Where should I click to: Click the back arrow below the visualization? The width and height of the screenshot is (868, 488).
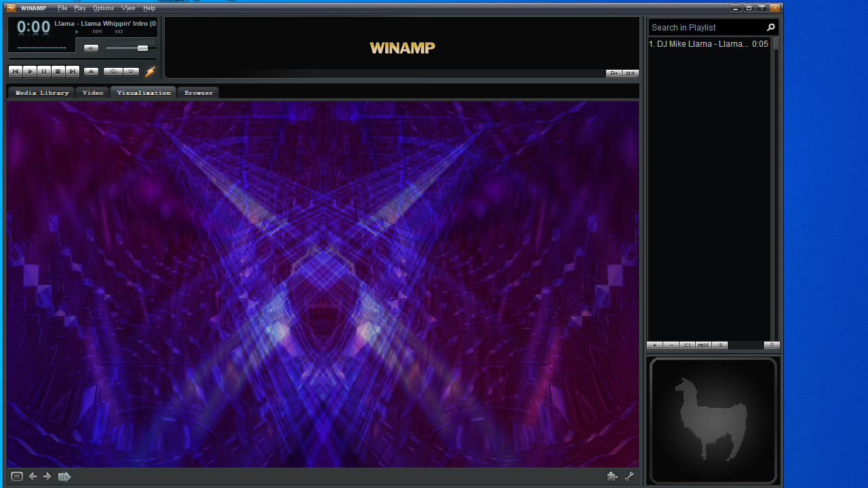(x=32, y=476)
